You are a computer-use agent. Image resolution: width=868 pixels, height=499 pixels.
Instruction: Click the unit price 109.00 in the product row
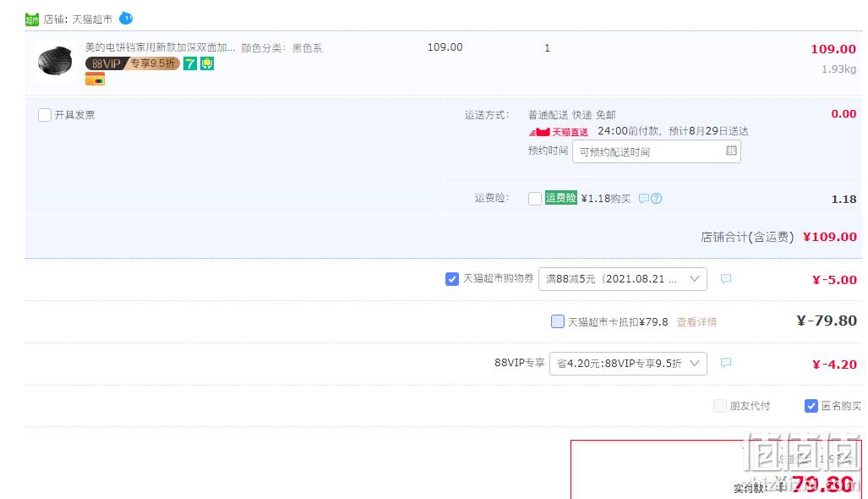(445, 47)
